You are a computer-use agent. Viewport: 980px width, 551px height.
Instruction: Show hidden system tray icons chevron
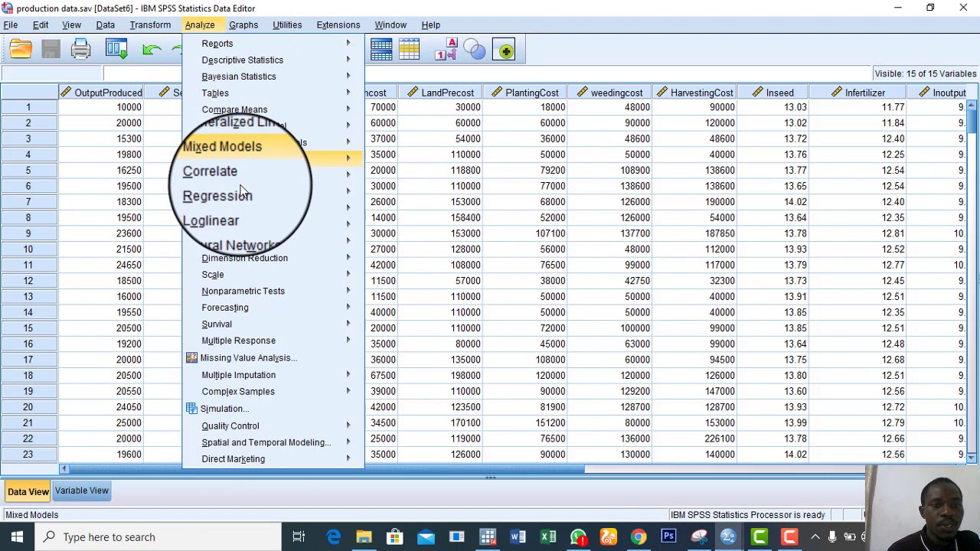[815, 536]
